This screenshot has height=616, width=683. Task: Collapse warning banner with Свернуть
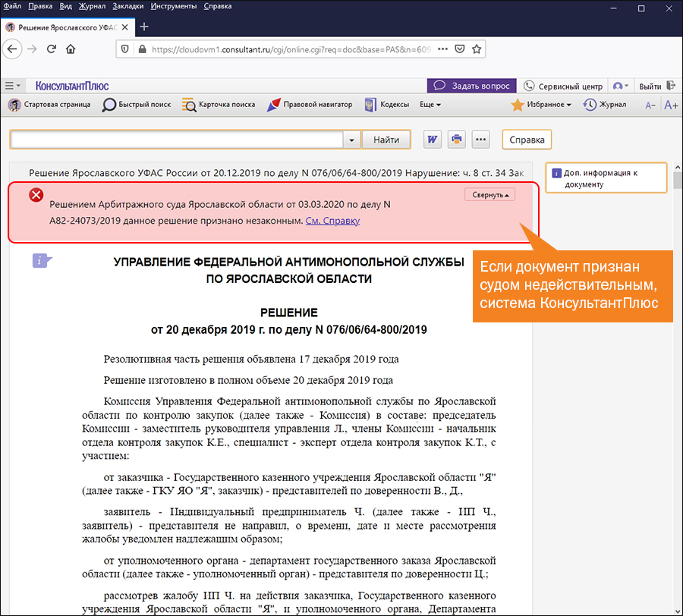489,195
